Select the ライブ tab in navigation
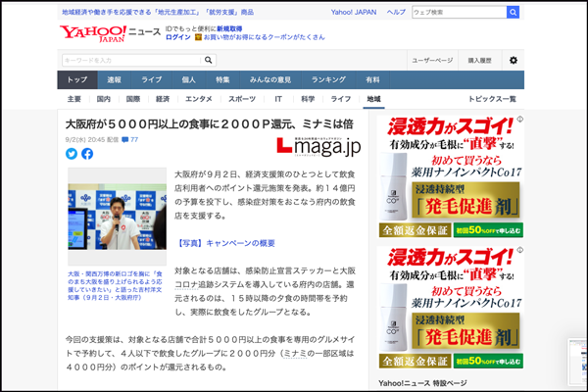 click(x=151, y=79)
